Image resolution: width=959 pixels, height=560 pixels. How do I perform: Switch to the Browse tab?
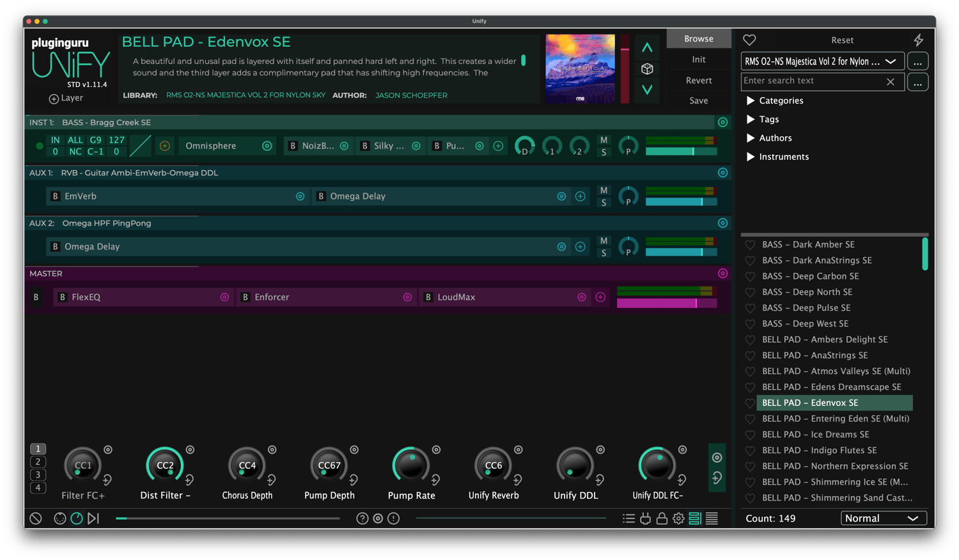pyautogui.click(x=699, y=38)
